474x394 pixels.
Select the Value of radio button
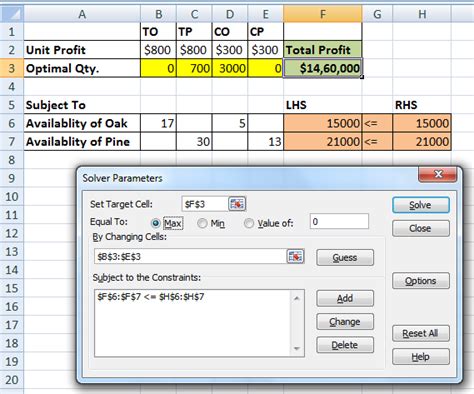[x=249, y=223]
